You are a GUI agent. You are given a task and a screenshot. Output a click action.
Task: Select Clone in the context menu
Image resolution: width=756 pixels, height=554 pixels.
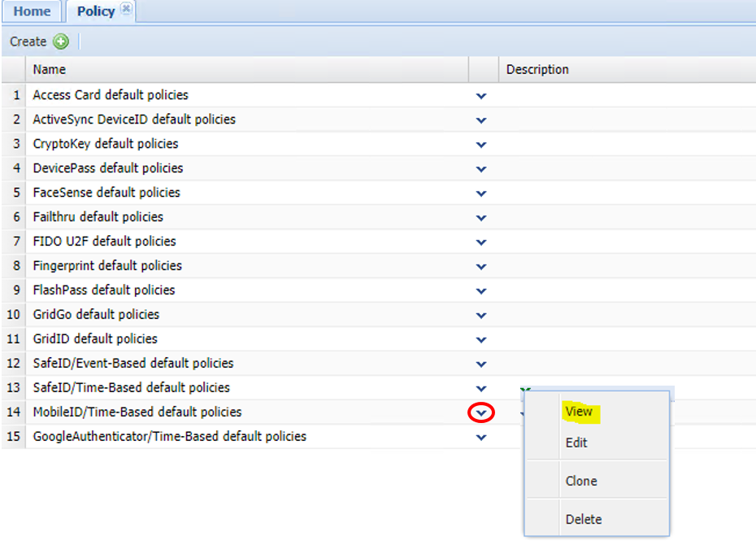coord(581,481)
